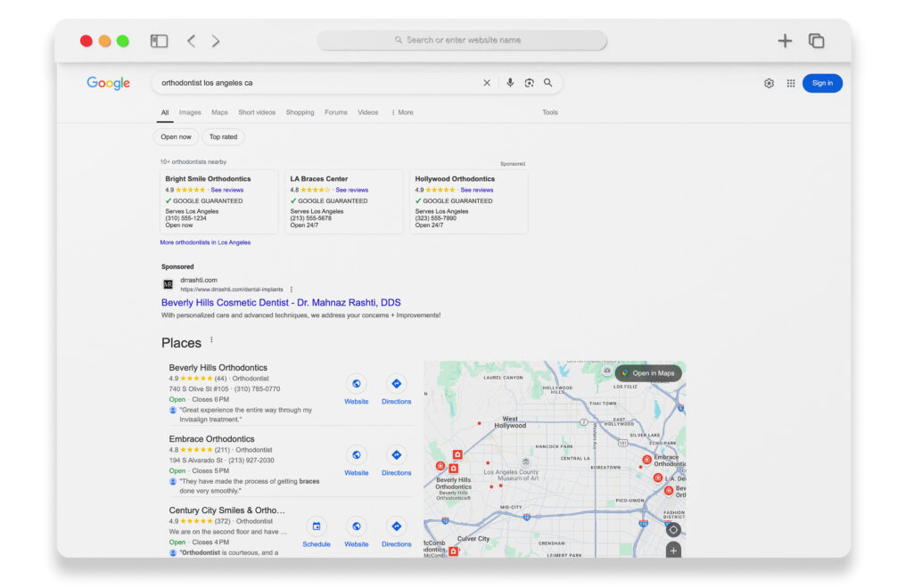Screen dimensions: 913x588
Task: Click the West Hollywood label on map
Action: coord(510,422)
